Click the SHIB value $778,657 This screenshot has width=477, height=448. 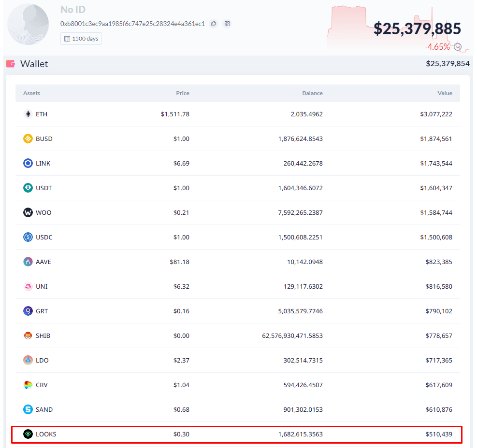click(x=439, y=336)
